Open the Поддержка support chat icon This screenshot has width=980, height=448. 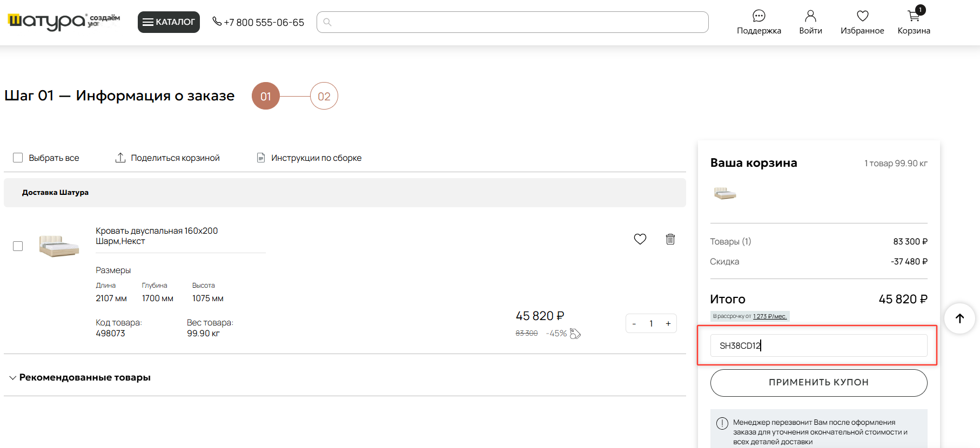[759, 16]
